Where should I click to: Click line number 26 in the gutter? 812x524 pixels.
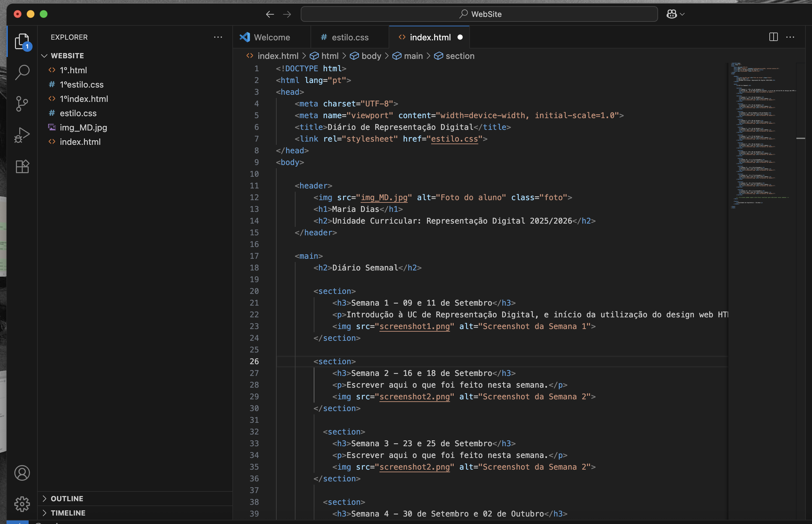pos(254,361)
